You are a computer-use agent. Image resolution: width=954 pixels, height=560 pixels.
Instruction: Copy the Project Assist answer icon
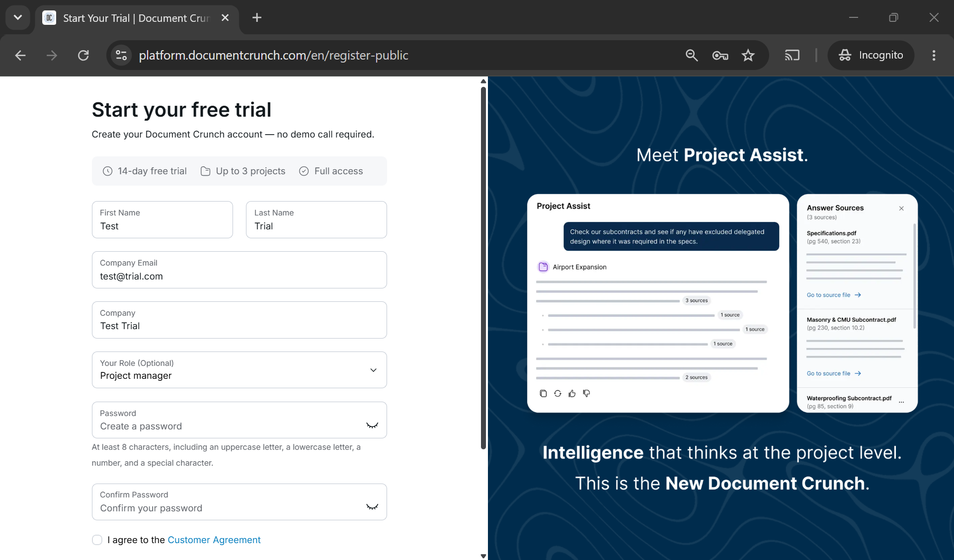pyautogui.click(x=543, y=393)
